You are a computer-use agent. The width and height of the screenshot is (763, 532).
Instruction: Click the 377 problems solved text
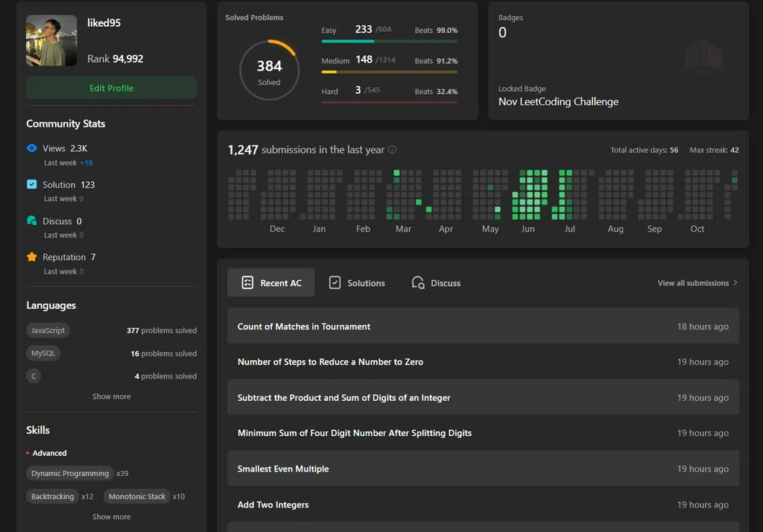coord(162,330)
